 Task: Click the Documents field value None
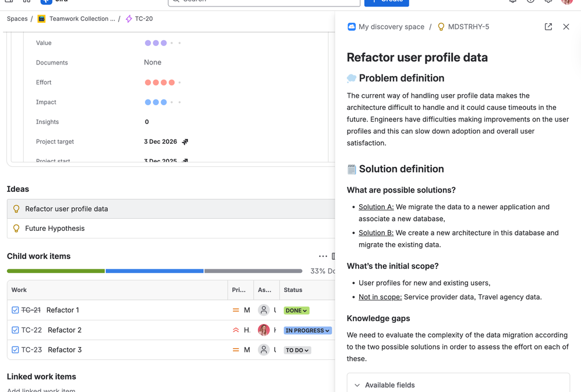tap(153, 62)
